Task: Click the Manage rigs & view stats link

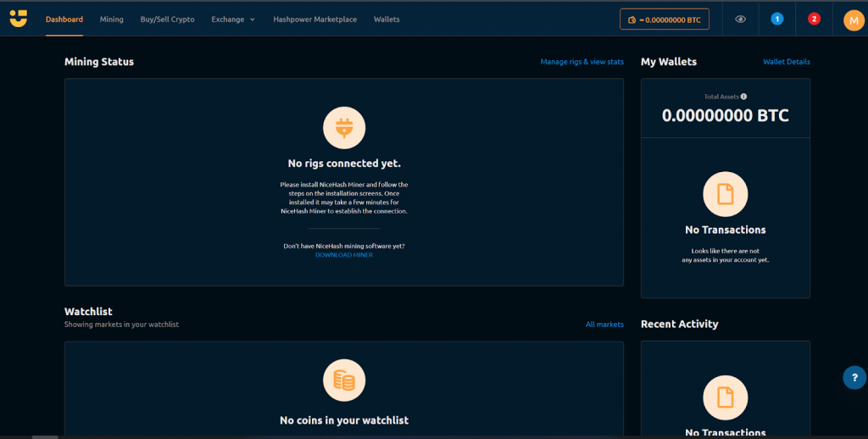Action: coord(581,62)
